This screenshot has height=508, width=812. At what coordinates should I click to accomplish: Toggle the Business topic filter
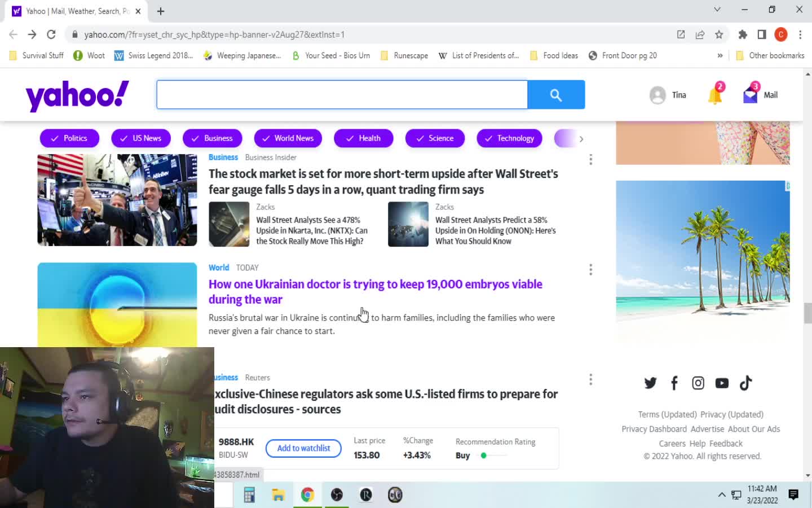click(x=213, y=138)
